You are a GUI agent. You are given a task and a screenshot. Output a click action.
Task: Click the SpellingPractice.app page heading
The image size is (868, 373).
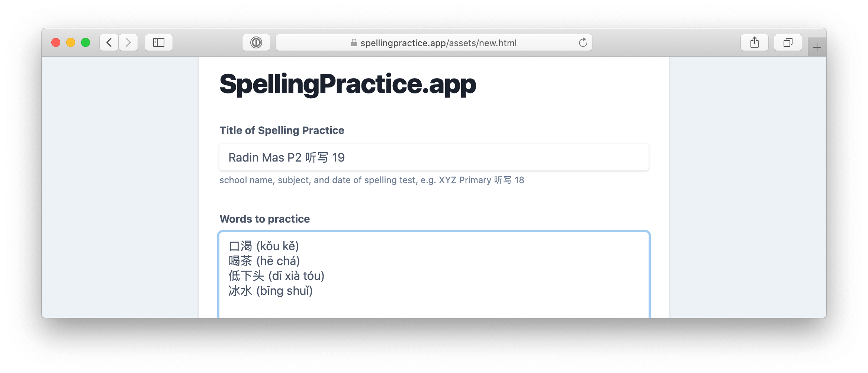(x=347, y=85)
